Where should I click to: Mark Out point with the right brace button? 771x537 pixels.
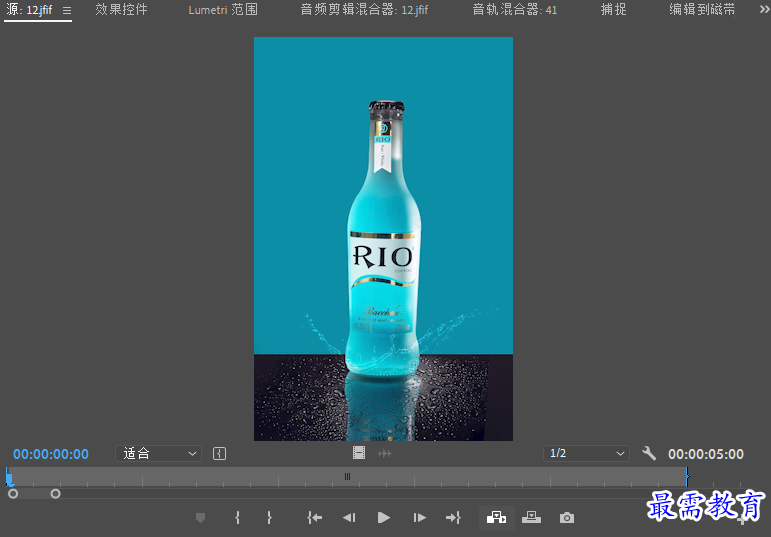(269, 517)
